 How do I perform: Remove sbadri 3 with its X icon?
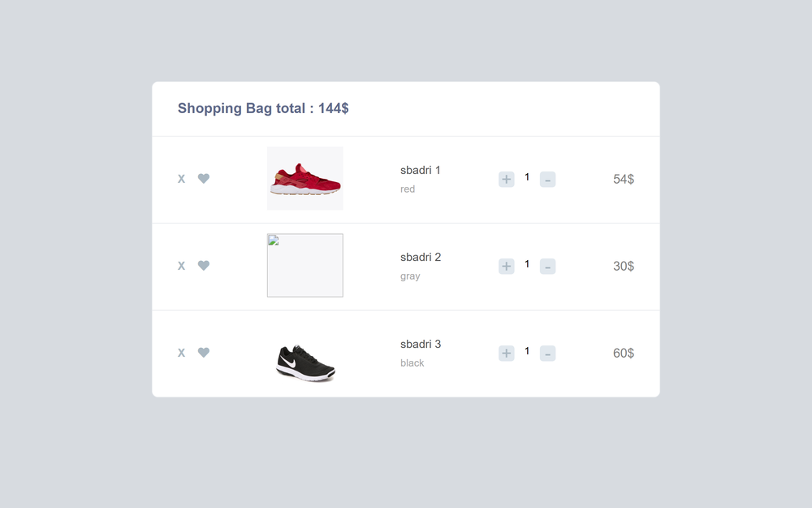(181, 353)
